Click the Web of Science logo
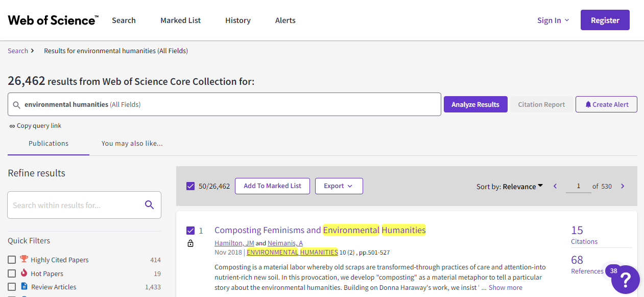Viewport: 644px width, 297px height. pos(53,20)
